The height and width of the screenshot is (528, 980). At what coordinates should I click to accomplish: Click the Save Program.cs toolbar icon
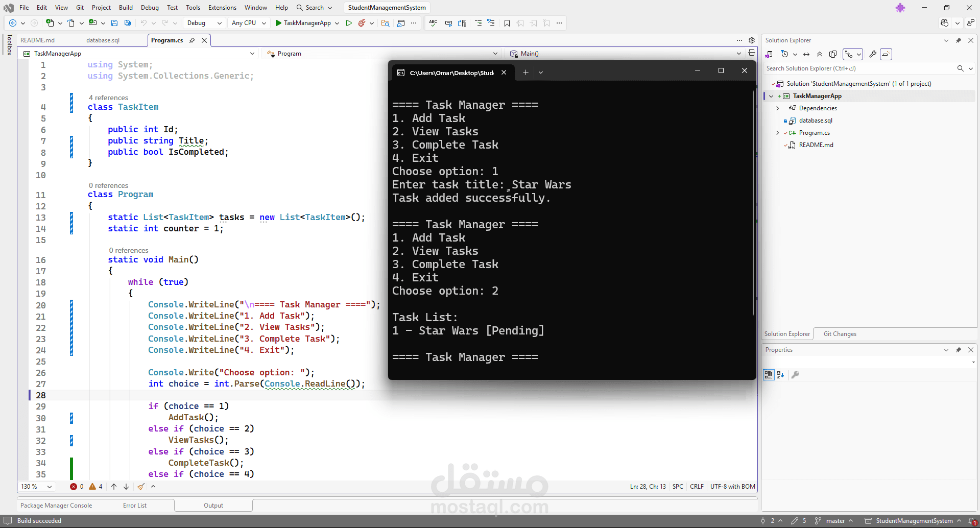coord(114,23)
